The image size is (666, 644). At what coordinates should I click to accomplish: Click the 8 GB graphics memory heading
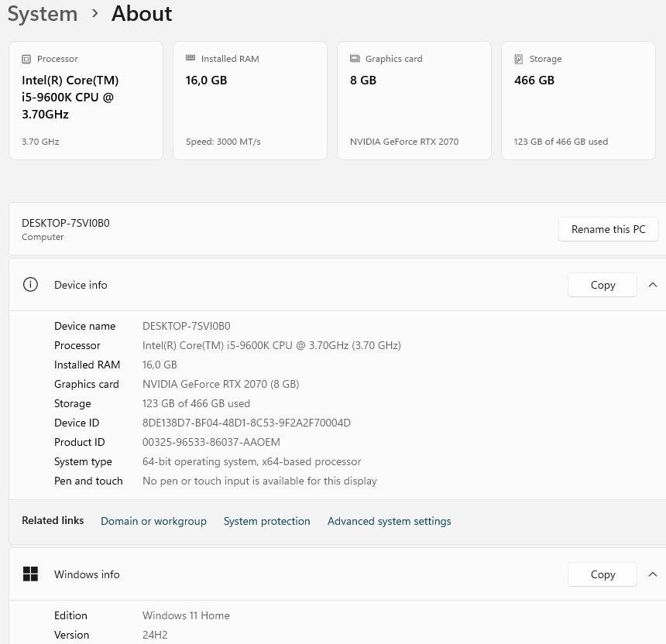pos(362,80)
